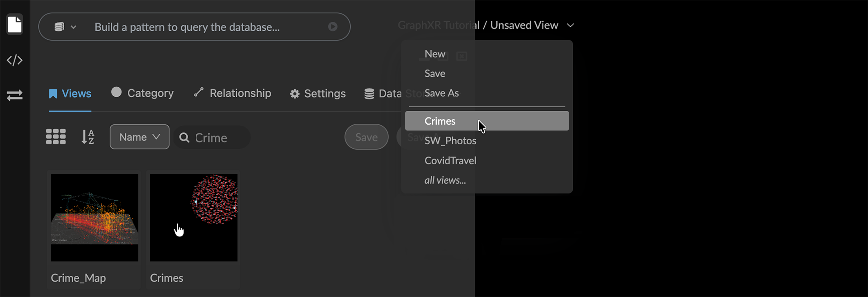Click the alphabetical sort icon
This screenshot has width=868, height=297.
click(x=88, y=137)
